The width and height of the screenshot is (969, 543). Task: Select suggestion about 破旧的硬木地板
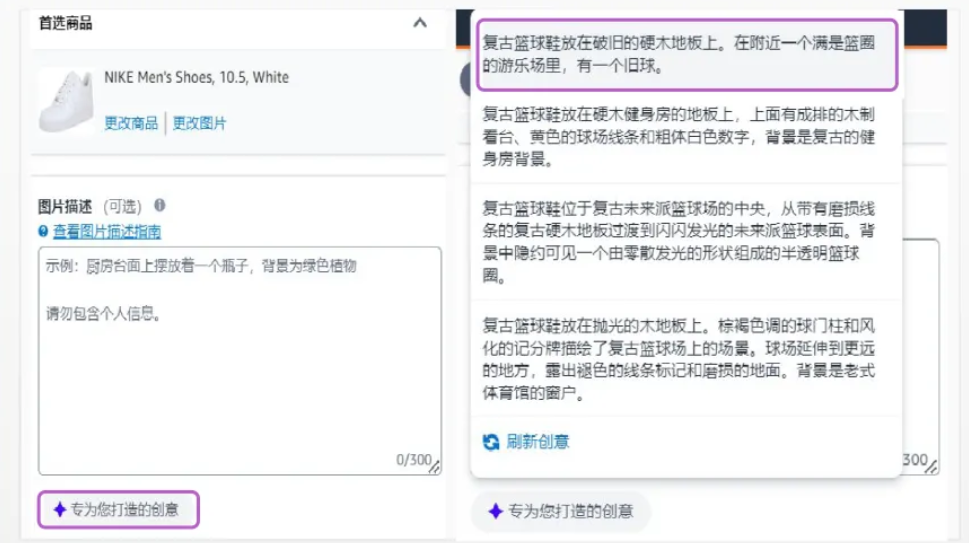687,55
